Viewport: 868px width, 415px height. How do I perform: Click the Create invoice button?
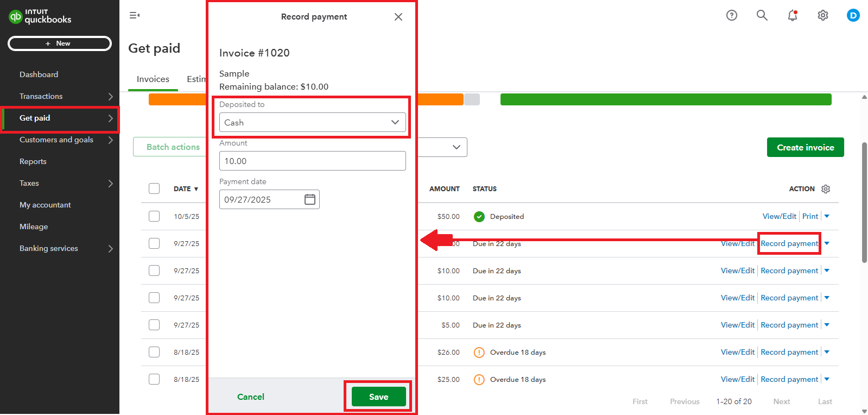tap(805, 147)
